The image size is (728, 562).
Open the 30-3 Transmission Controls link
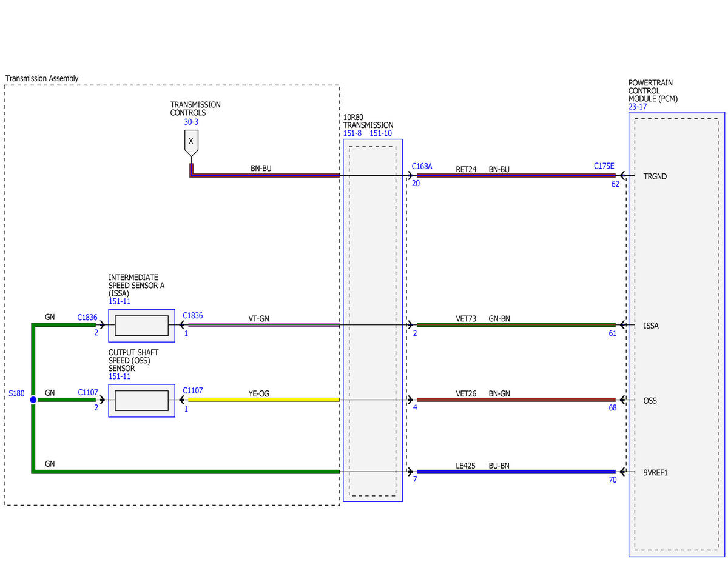(x=191, y=122)
